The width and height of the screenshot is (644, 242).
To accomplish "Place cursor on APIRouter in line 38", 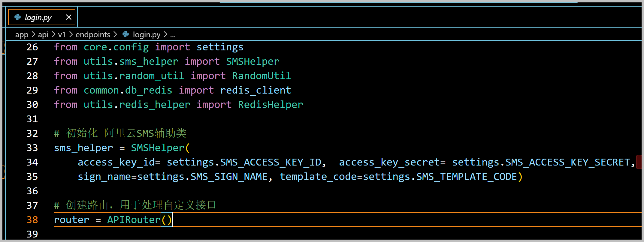I will pyautogui.click(x=134, y=220).
